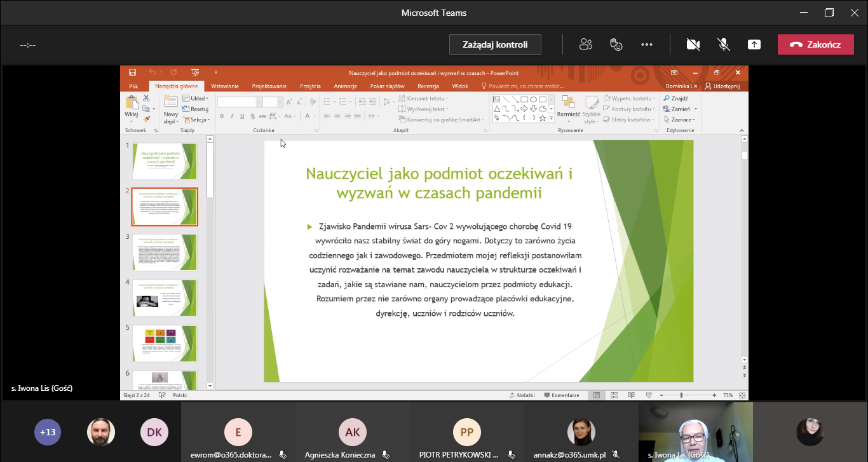Toggle text Shadow formatting

point(253,116)
